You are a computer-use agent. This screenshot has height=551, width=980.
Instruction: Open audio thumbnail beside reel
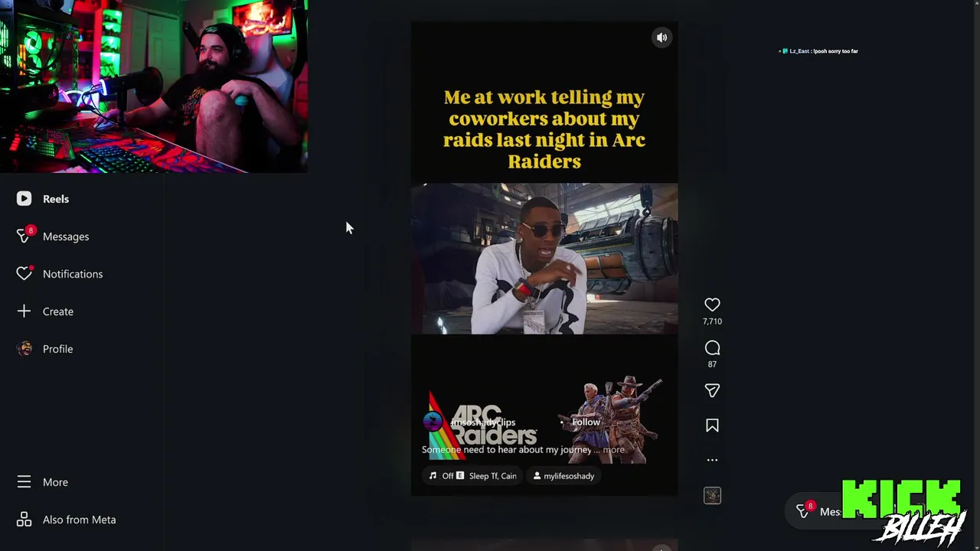click(x=712, y=496)
